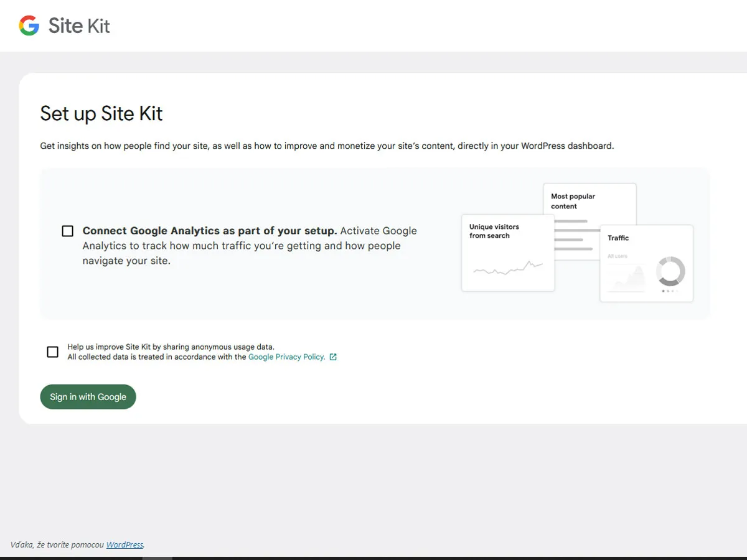
Task: Click the donut chart in Traffic card
Action: click(x=670, y=272)
